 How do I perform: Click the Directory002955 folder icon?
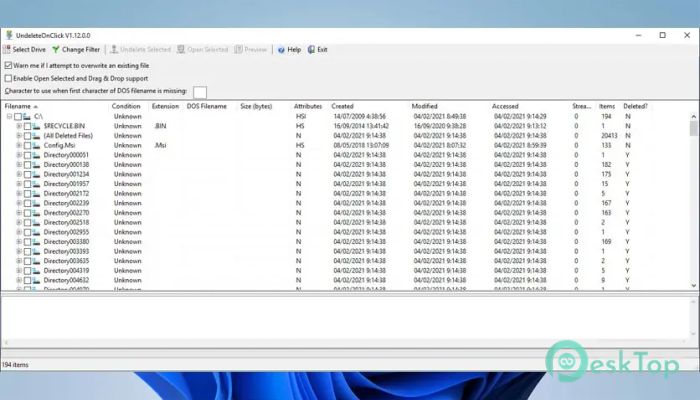coord(36,232)
